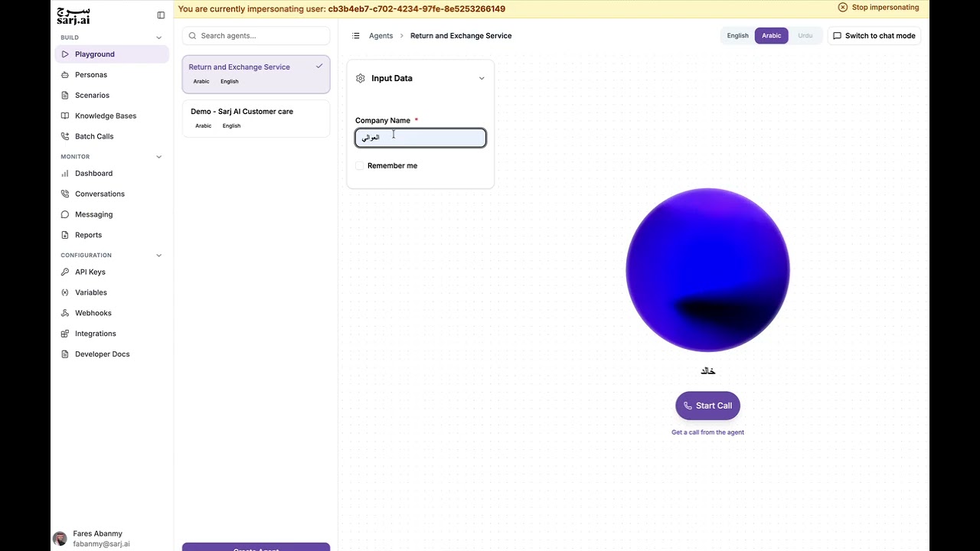Viewport: 980px width, 551px height.
Task: Click the Webhooks icon
Action: [x=66, y=313]
